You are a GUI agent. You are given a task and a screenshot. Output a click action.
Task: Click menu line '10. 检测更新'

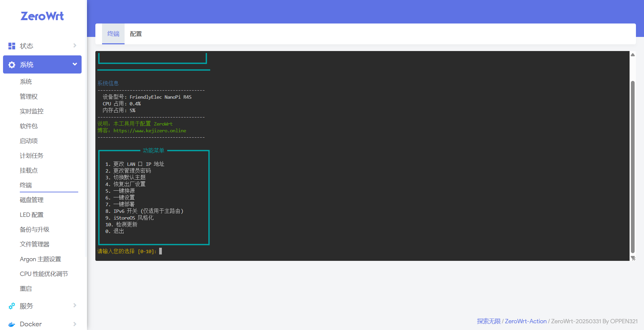click(122, 225)
